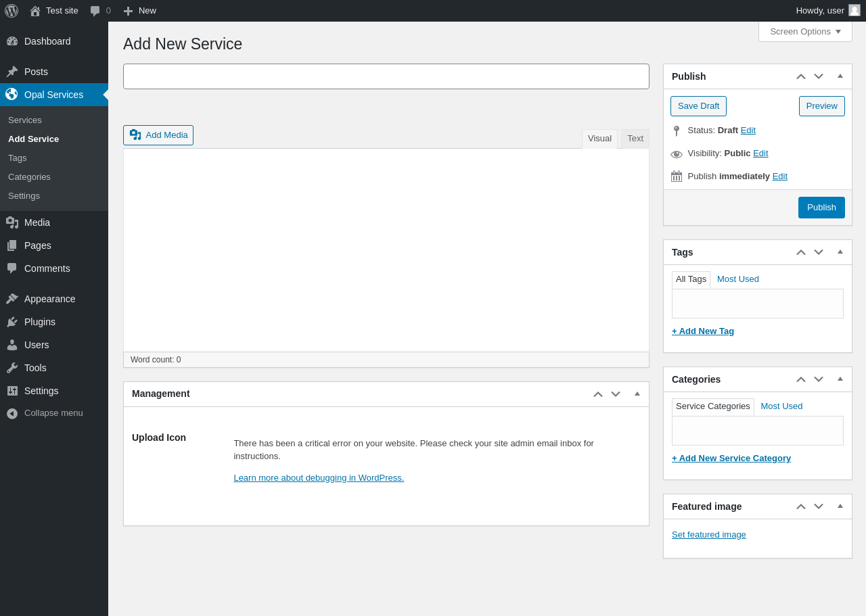Click the Settings sliders icon in sidebar
This screenshot has width=866, height=616.
coord(12,391)
